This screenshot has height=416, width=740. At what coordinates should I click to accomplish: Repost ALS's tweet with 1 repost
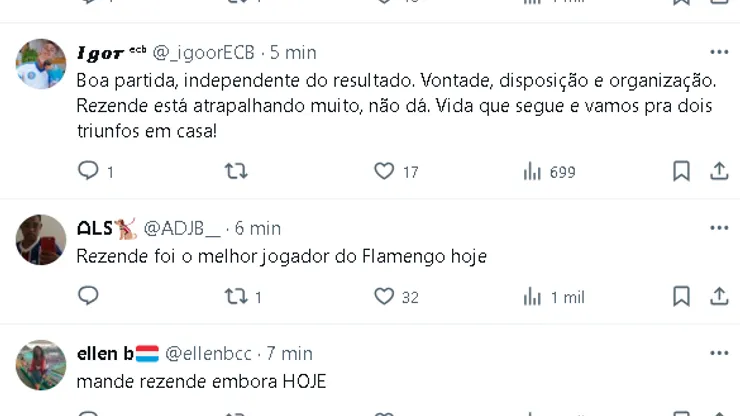(236, 296)
